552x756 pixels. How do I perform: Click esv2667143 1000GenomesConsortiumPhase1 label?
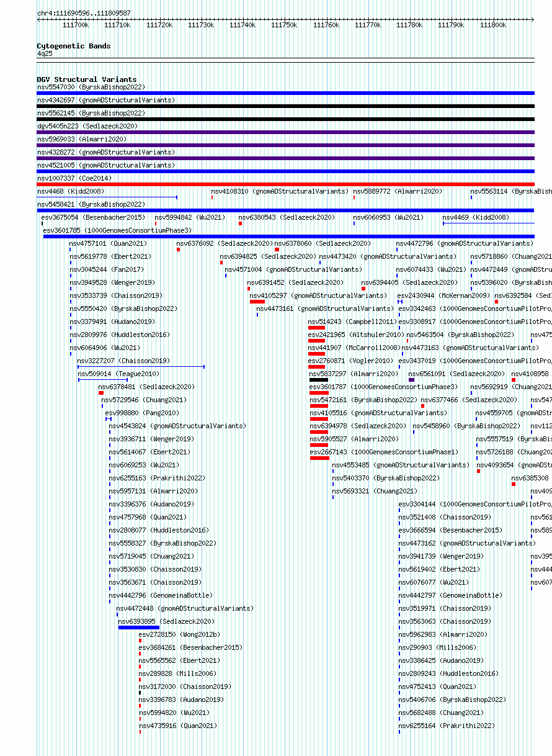tap(384, 452)
